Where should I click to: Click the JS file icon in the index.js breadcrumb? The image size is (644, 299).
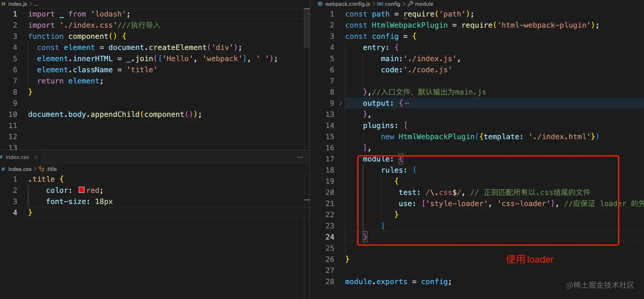(x=3, y=3)
